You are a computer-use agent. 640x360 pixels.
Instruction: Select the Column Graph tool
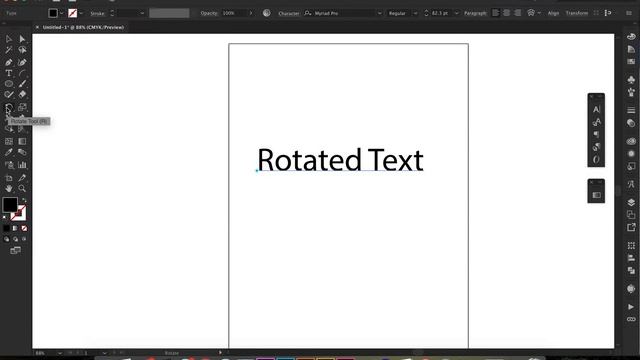22,165
